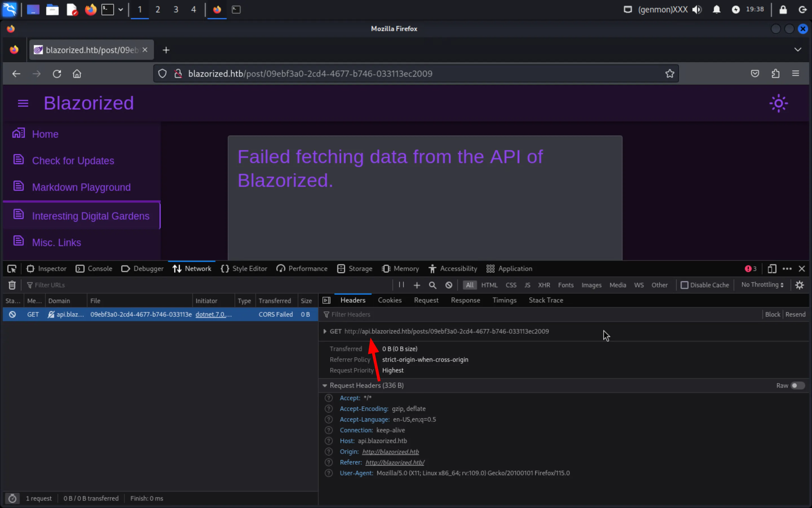The height and width of the screenshot is (508, 812).
Task: Click the Block button
Action: [773, 314]
